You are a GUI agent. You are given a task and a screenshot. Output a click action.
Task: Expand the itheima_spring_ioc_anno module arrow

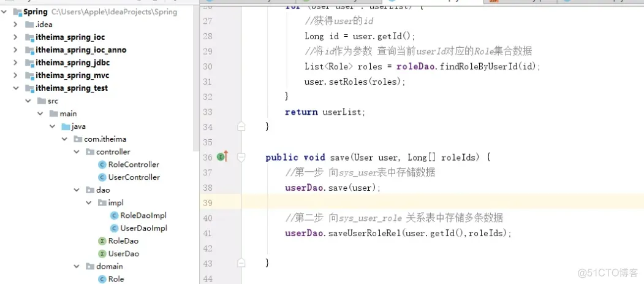(15, 50)
